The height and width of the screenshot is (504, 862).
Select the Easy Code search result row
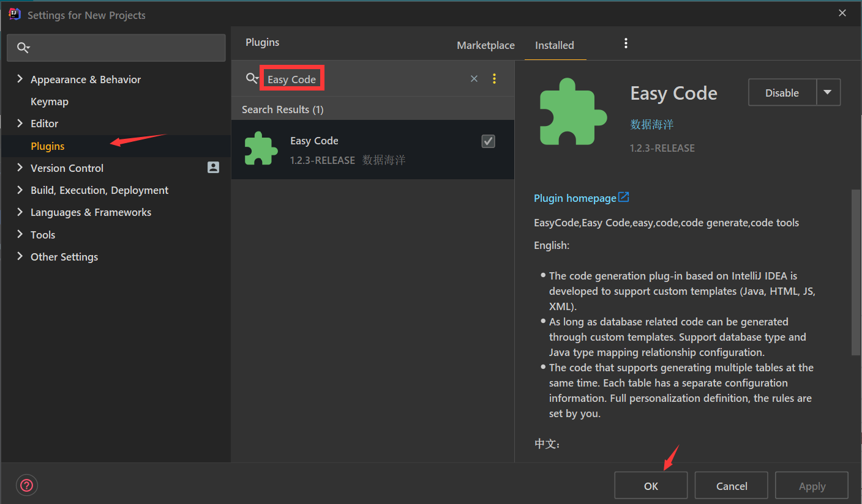[x=373, y=149]
